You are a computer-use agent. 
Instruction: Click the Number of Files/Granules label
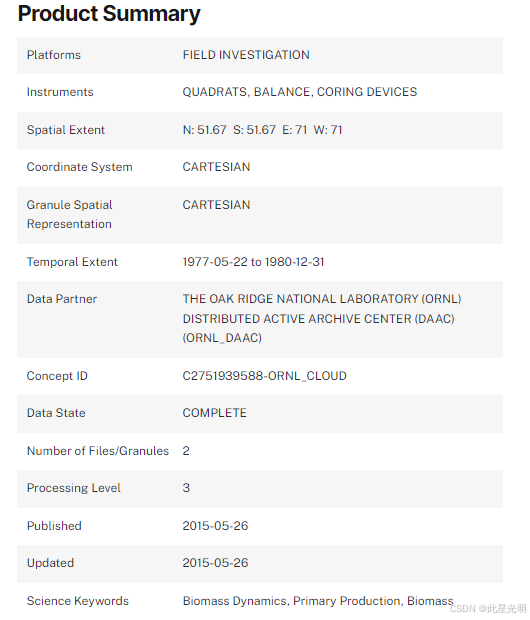pos(98,451)
